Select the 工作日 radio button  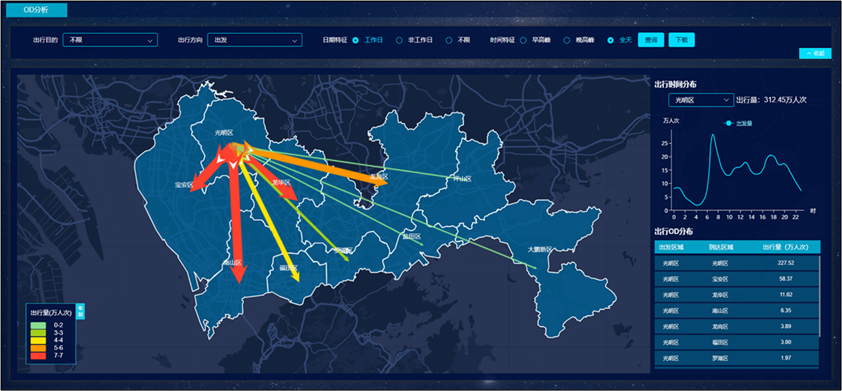tap(356, 40)
